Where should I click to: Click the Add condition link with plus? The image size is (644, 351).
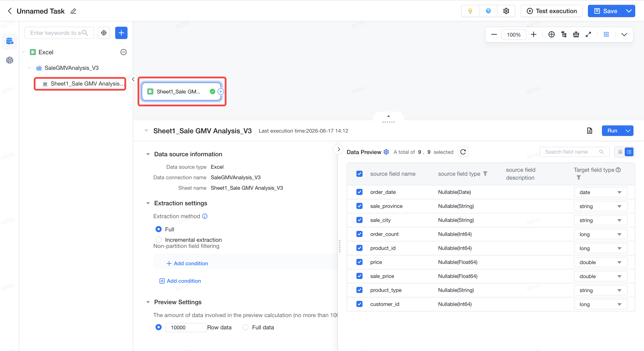coord(187,263)
